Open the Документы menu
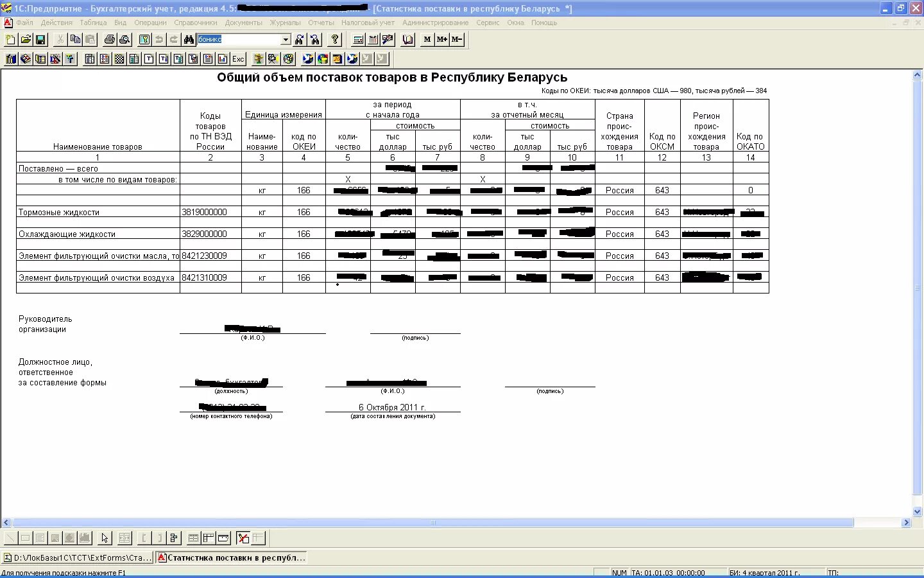The height and width of the screenshot is (578, 924). [x=243, y=22]
